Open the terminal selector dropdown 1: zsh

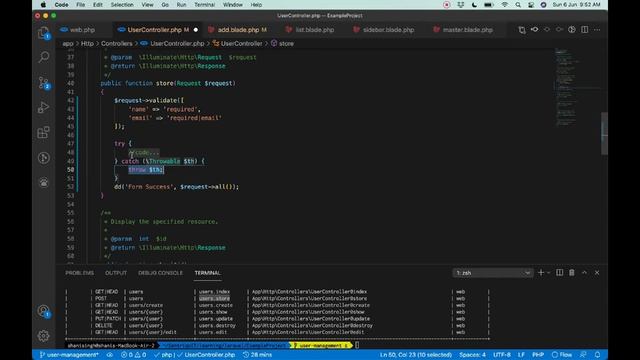(x=493, y=273)
